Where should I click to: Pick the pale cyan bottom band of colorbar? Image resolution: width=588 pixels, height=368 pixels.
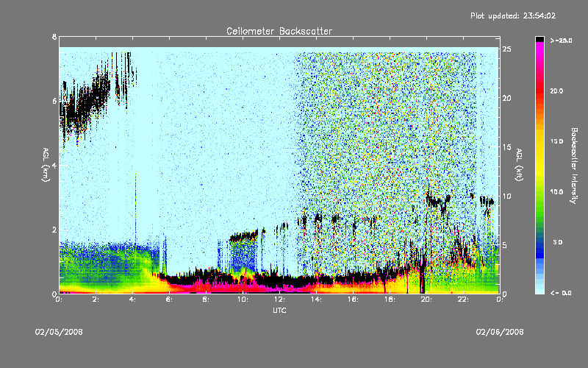point(539,291)
